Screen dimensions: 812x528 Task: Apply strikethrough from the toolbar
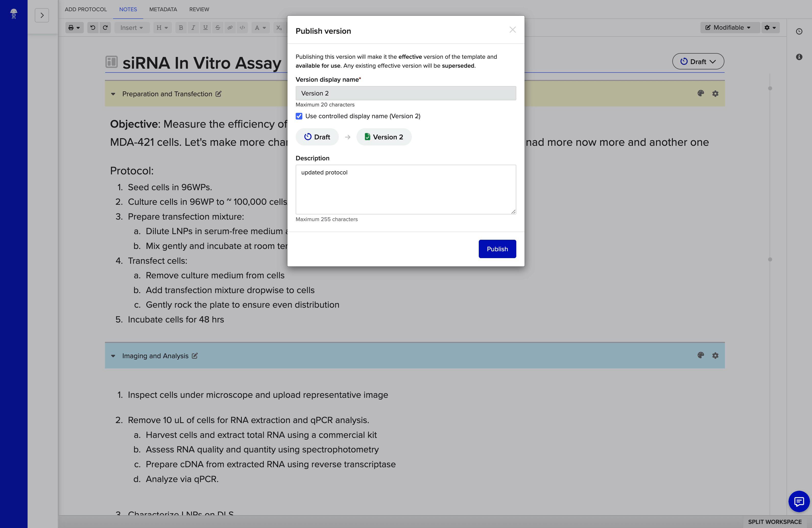(x=218, y=28)
